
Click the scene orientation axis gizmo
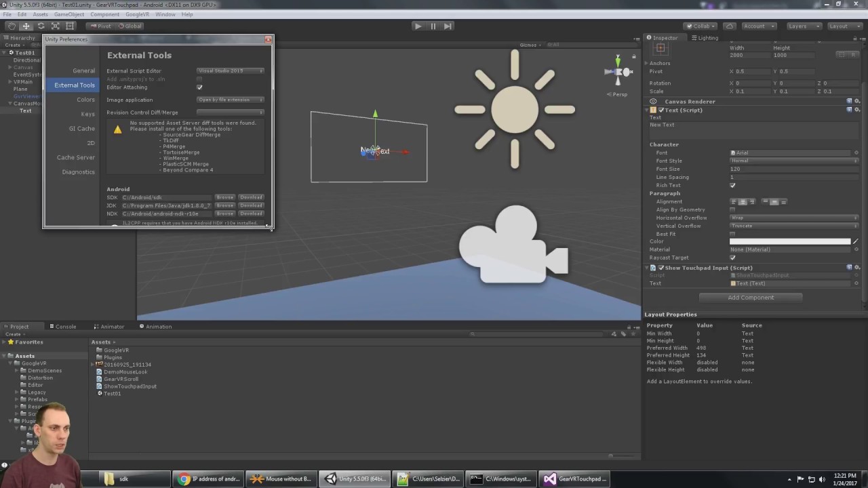point(618,72)
